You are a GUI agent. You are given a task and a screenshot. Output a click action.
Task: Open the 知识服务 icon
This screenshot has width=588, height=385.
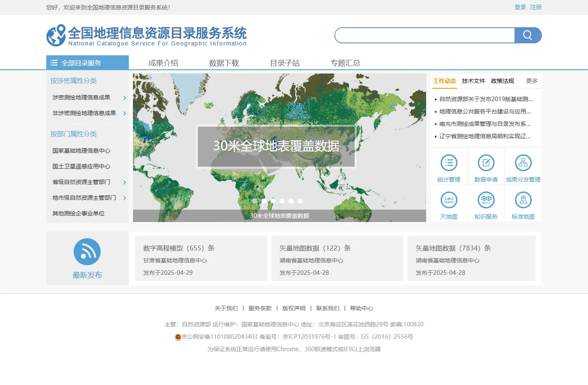[486, 200]
